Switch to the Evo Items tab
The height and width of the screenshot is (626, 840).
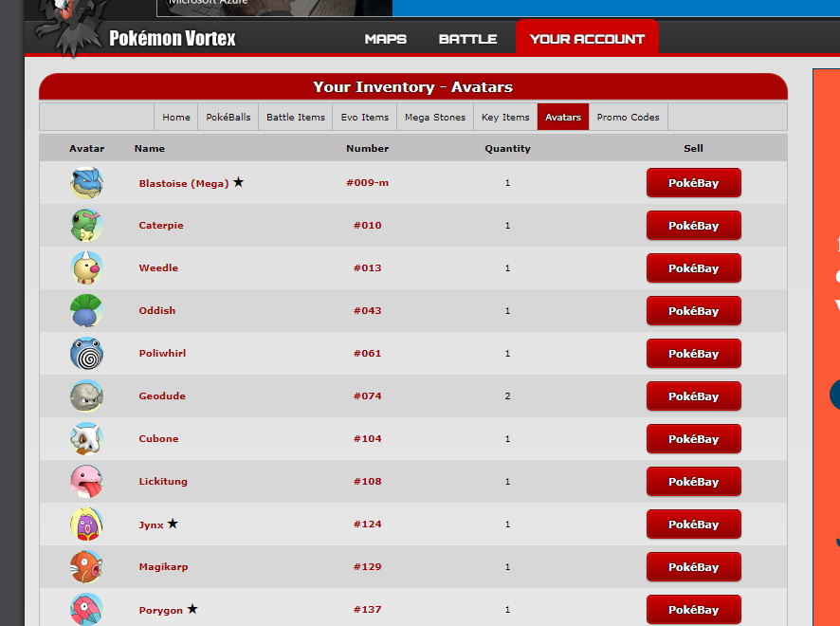(365, 118)
